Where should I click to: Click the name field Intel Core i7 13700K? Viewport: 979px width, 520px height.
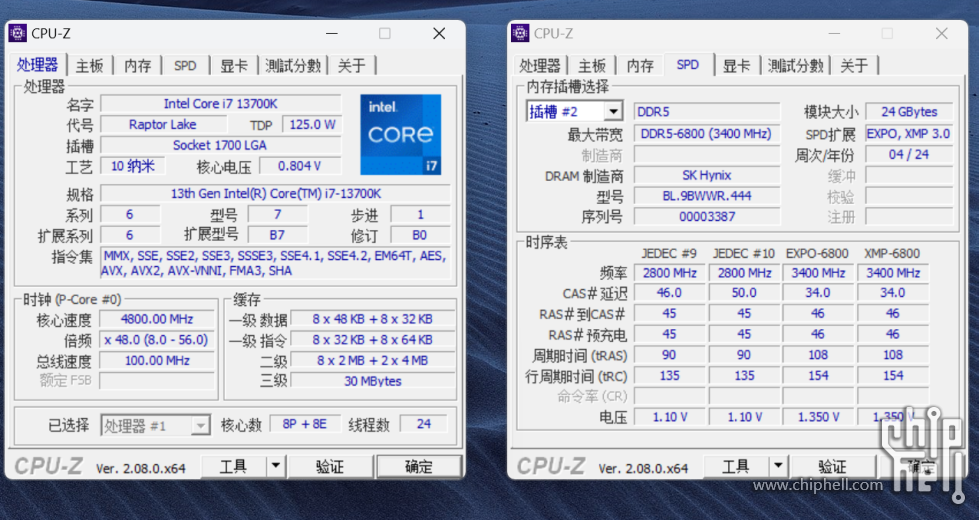220,104
